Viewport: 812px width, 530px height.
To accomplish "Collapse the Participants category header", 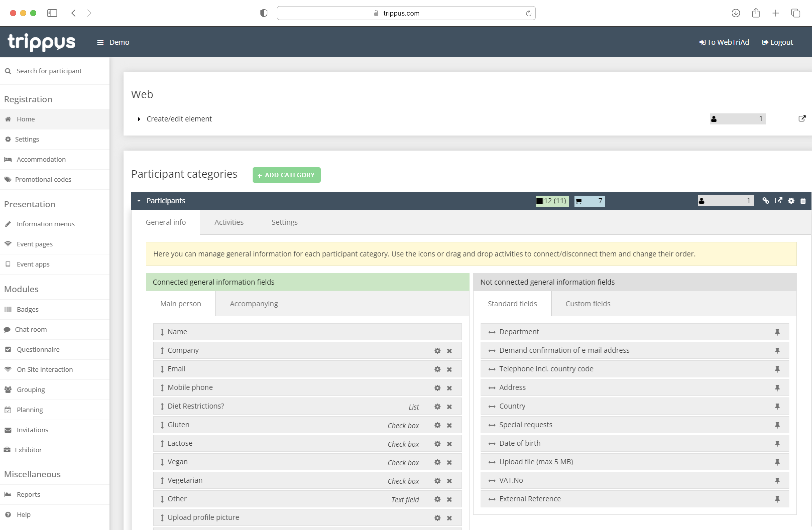I will point(139,201).
